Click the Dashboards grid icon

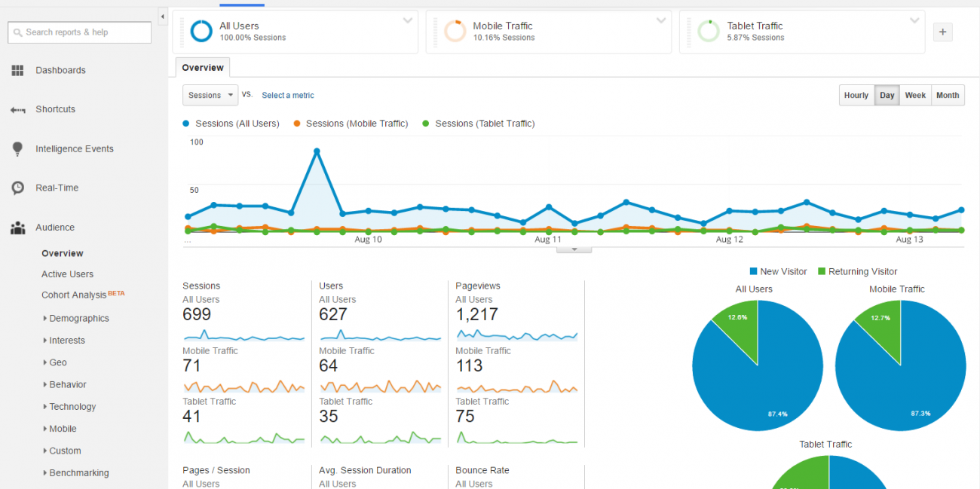17,70
